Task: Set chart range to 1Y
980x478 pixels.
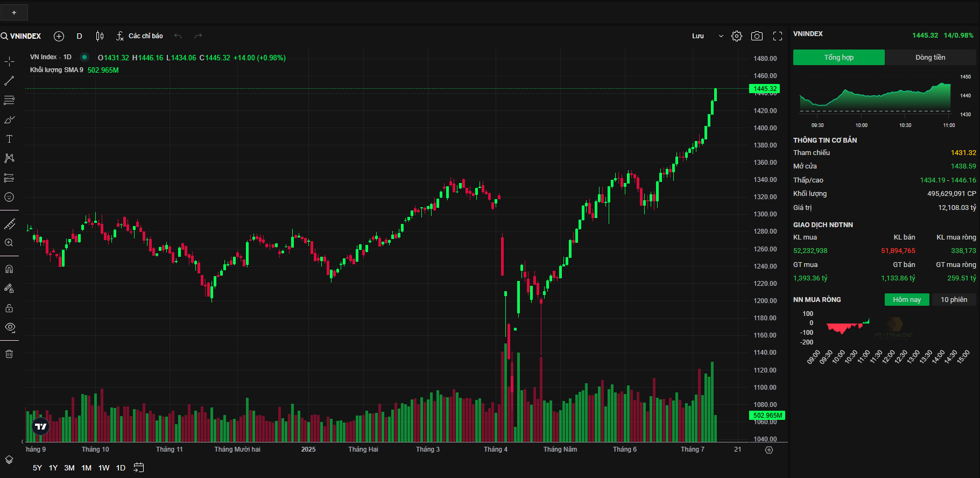Action: (53, 468)
